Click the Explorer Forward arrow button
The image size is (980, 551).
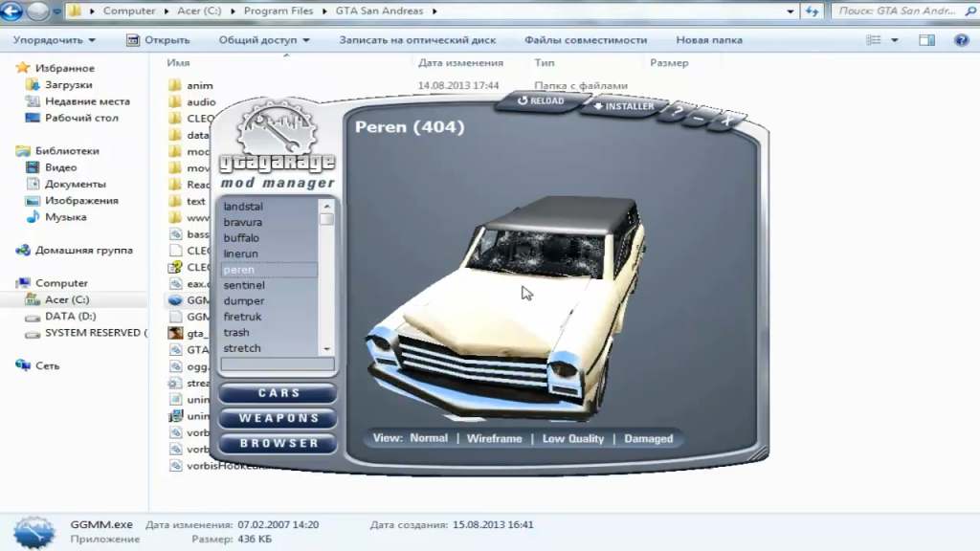38,11
